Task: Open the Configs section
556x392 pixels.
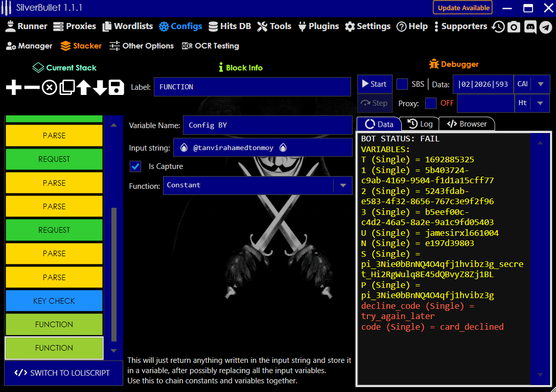Action: click(x=180, y=26)
